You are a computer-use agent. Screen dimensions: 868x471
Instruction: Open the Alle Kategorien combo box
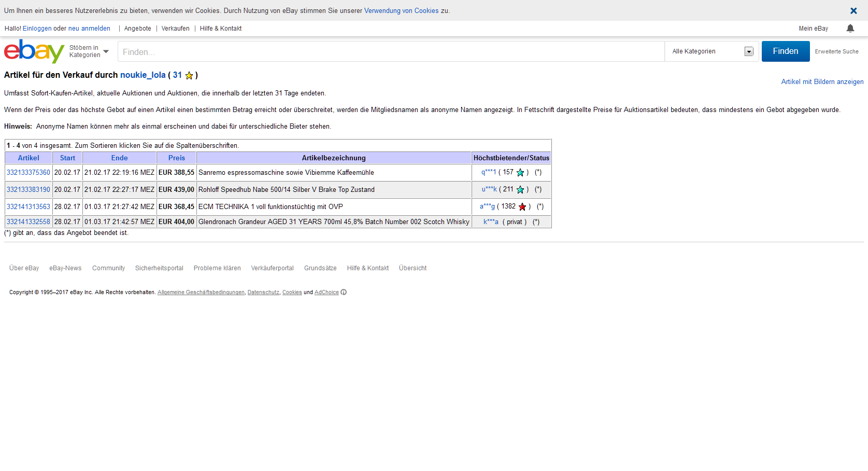pos(712,51)
